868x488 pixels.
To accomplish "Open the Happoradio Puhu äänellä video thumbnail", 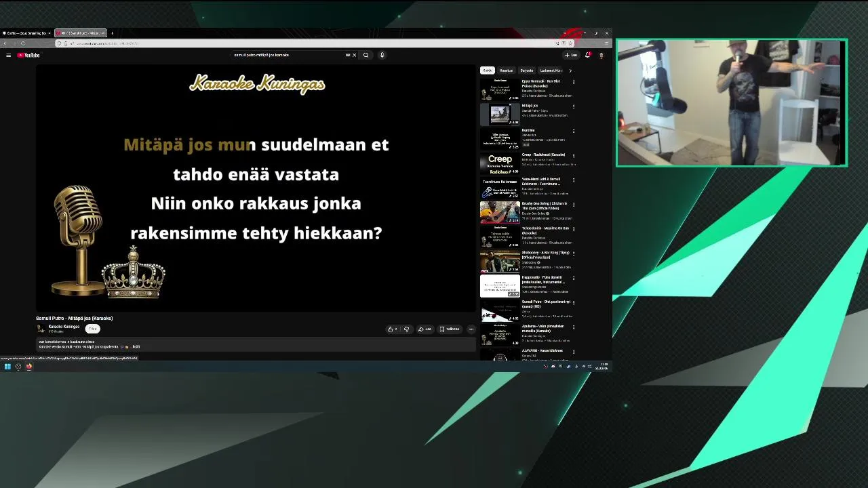I will pos(500,286).
